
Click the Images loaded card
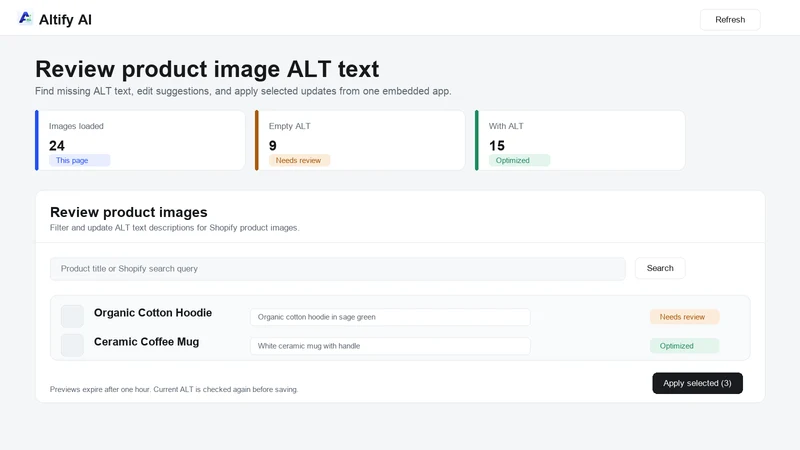[x=140, y=140]
